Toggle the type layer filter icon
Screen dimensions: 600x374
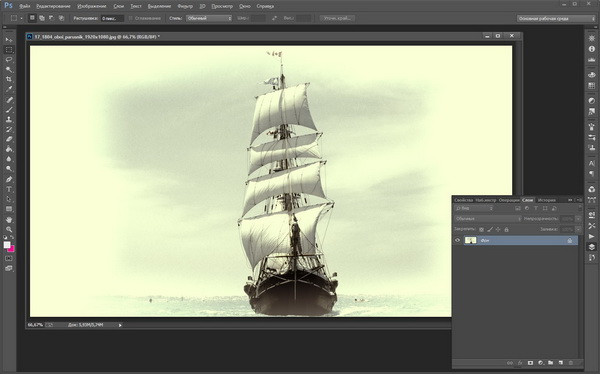tap(536, 209)
